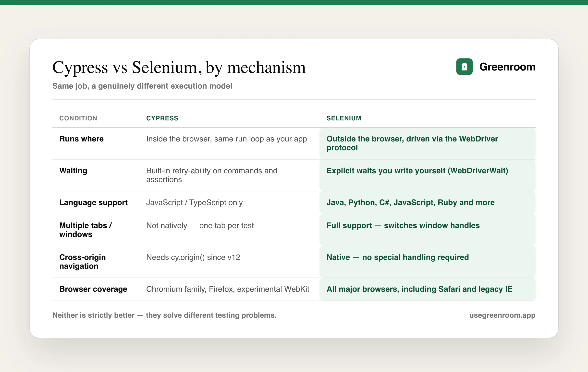Click the CYPRESS column header
This screenshot has width=588, height=372.
162,118
